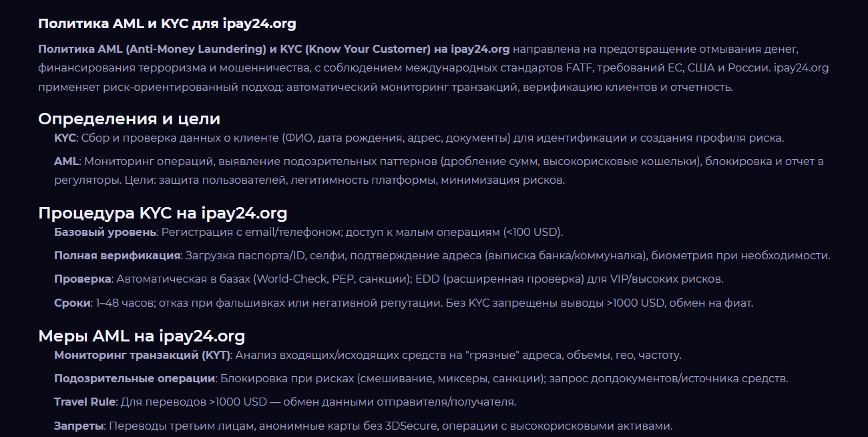Screen dimensions: 868x437
Task: Click the 'Процедура KYC на ipay24.org' heading
Action: click(163, 214)
